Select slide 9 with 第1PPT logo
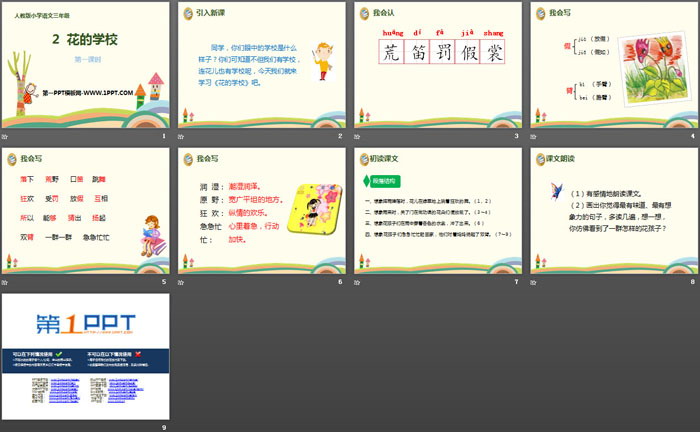Screen dimensions: 700x432 [86, 357]
